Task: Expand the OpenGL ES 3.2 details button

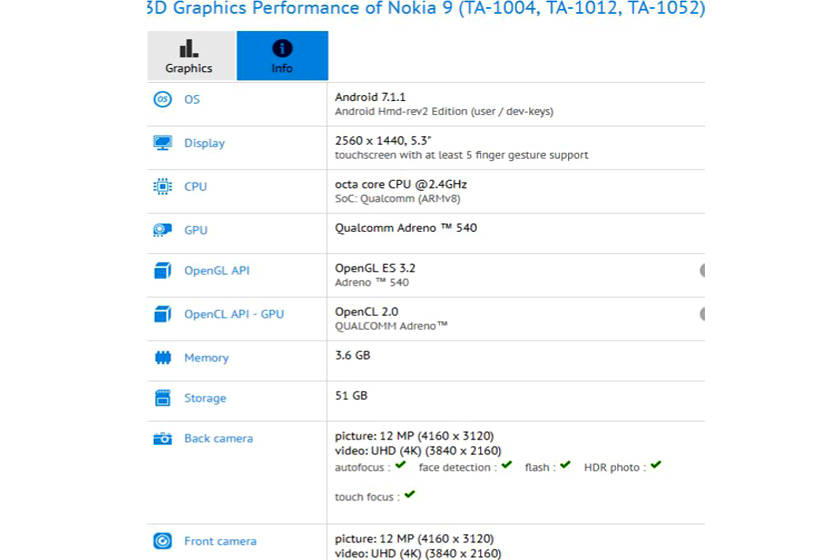Action: coord(702,271)
